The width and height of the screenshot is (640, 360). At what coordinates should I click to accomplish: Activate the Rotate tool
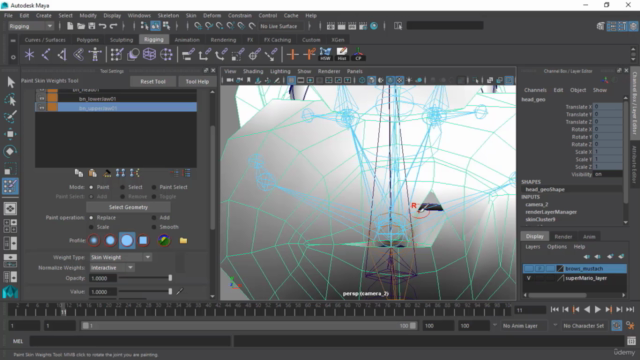(x=11, y=151)
